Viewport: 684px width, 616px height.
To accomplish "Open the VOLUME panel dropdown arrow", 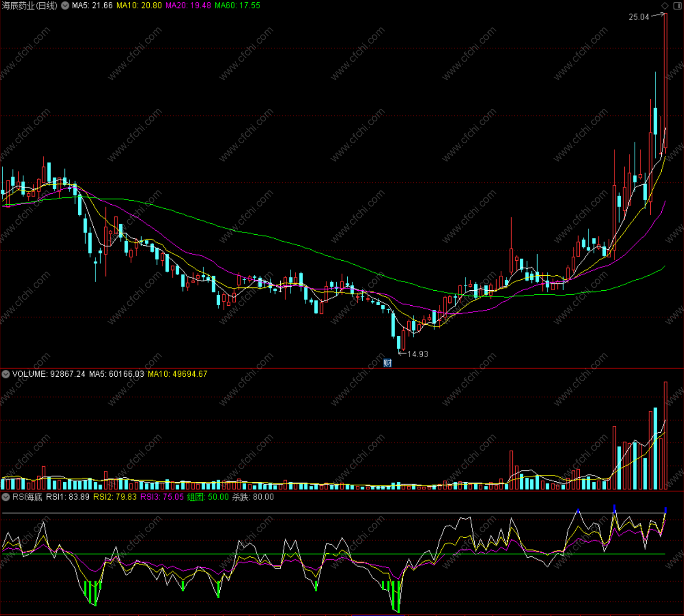I will click(x=5, y=374).
